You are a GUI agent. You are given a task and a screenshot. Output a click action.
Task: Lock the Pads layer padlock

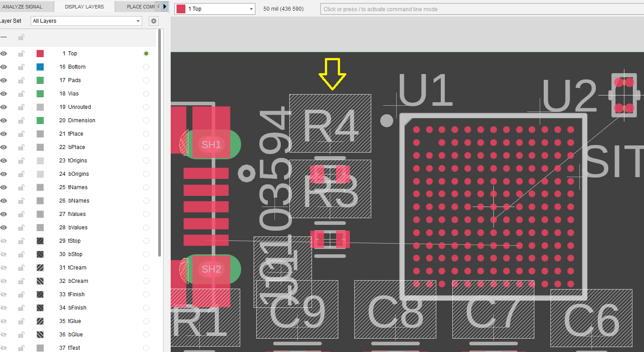[x=21, y=80]
